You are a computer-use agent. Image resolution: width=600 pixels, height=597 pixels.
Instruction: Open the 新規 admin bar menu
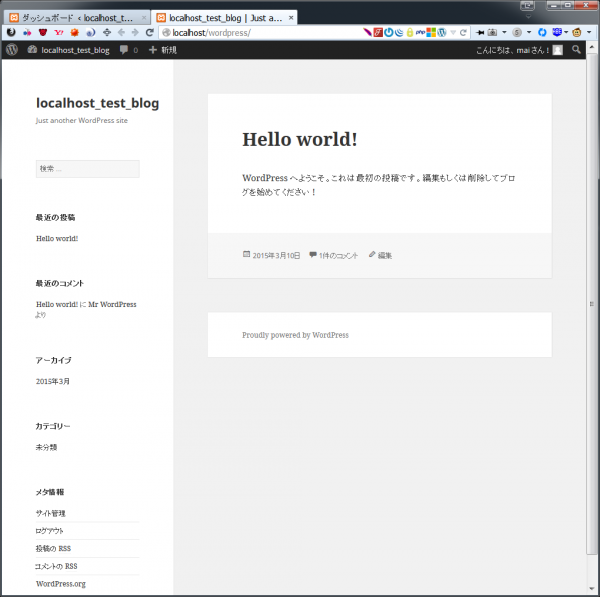[x=163, y=50]
